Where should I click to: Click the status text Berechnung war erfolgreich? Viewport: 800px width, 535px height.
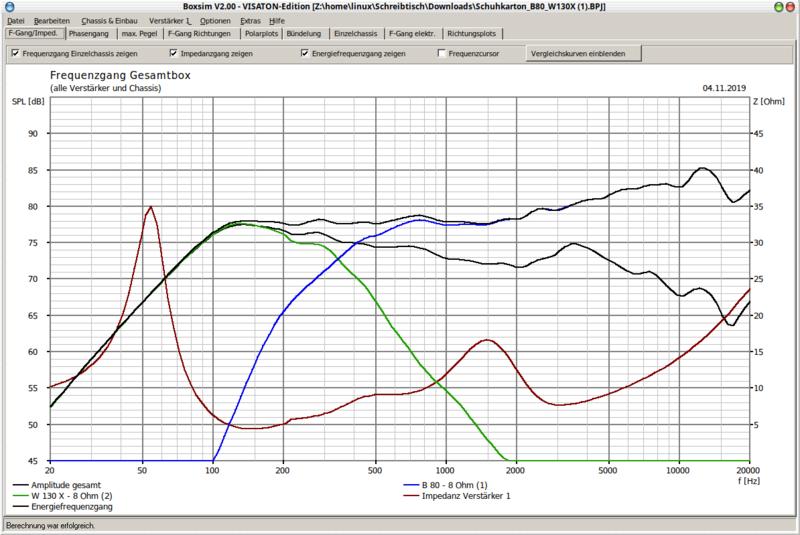click(x=50, y=525)
